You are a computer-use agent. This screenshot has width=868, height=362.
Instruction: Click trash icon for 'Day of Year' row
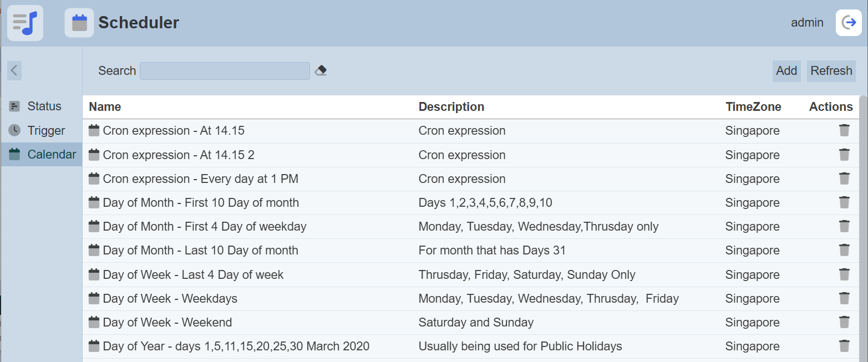tap(844, 346)
